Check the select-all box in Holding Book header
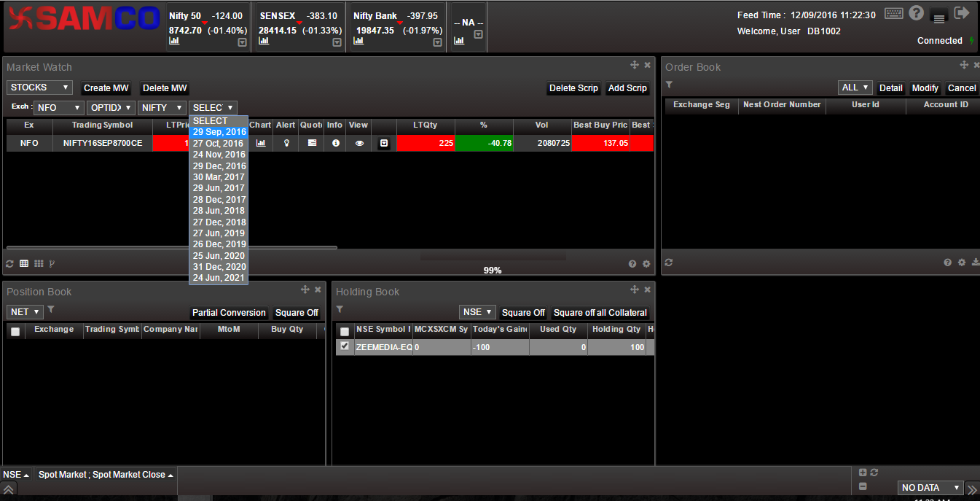This screenshot has width=980, height=501. pos(345,332)
